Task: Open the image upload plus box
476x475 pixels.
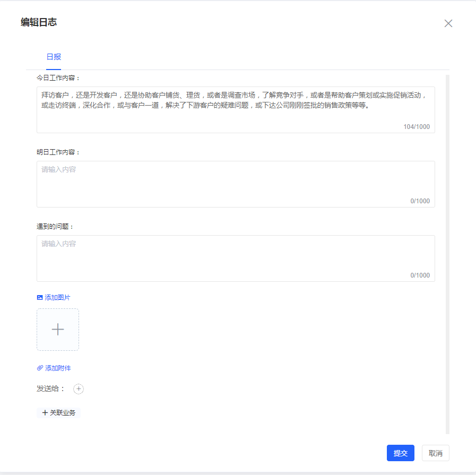Action: pos(58,330)
